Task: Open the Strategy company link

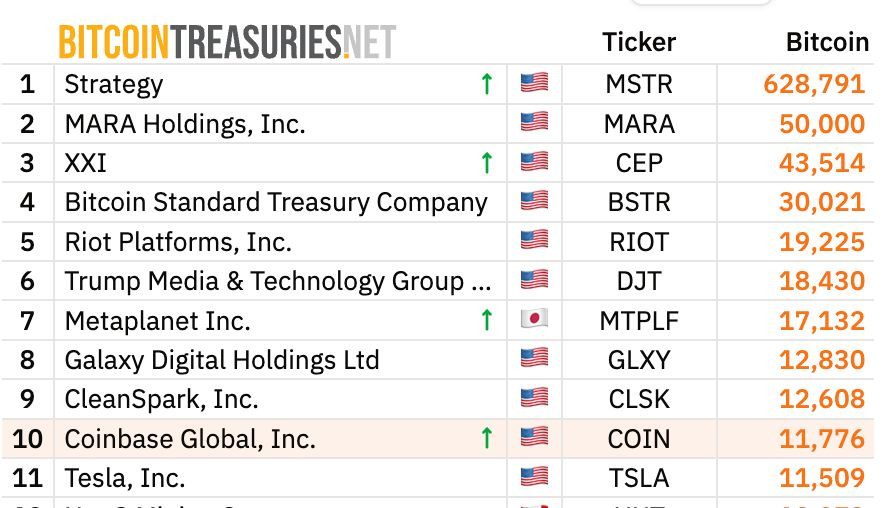Action: click(114, 85)
